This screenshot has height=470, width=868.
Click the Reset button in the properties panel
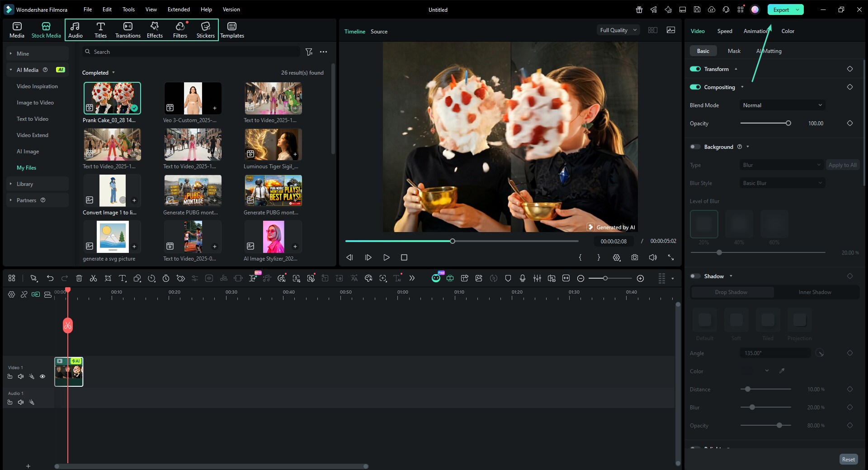coord(848,459)
